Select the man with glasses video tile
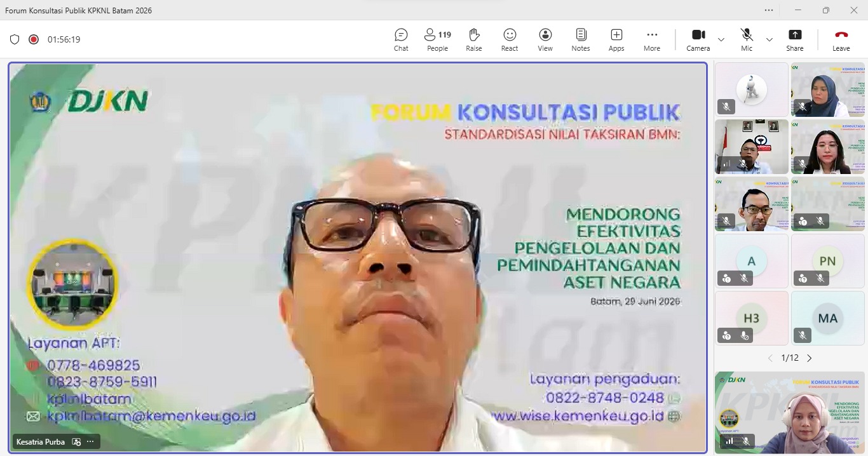Viewport: 868px width, 456px height. 752,204
